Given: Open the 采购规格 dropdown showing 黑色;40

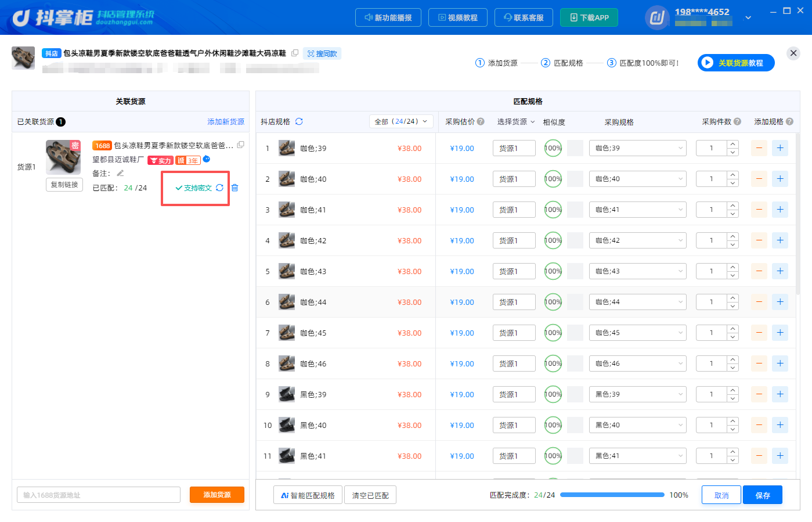Looking at the screenshot, I should click(638, 425).
